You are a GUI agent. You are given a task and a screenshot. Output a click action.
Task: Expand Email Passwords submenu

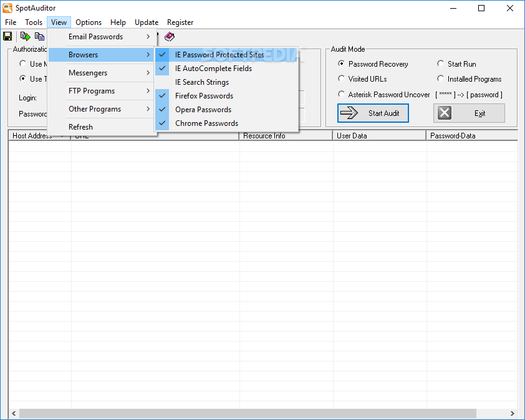[102, 37]
